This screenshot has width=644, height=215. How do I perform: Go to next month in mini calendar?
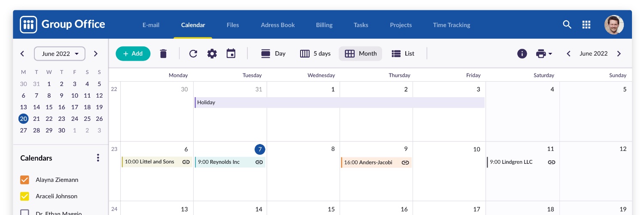[96, 54]
